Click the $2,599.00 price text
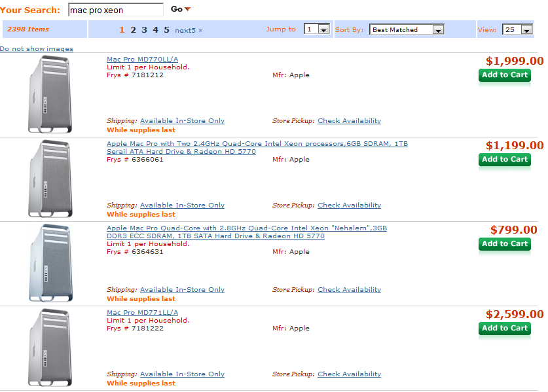Image resolution: width=548 pixels, height=392 pixels. click(x=515, y=314)
